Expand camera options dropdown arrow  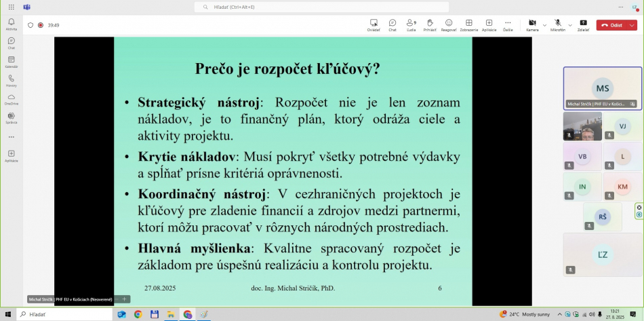click(544, 25)
